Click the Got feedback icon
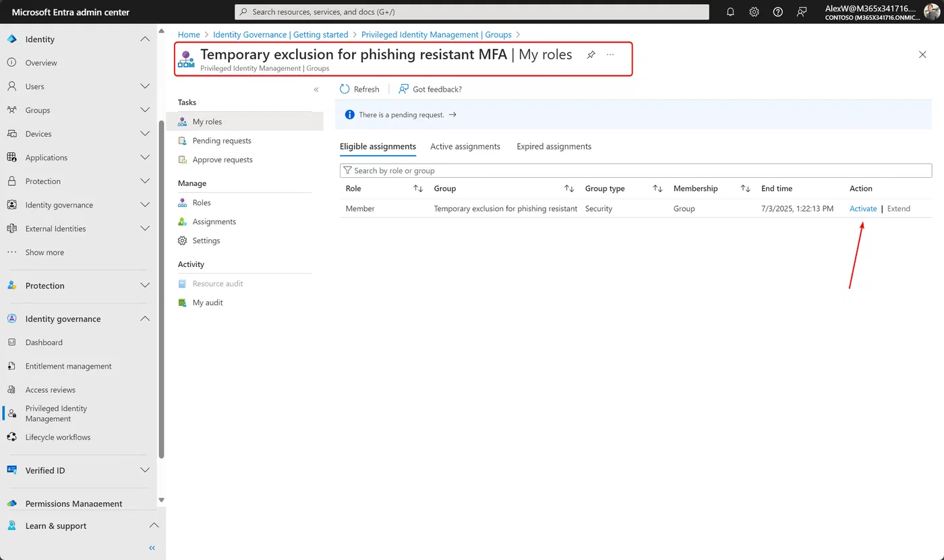The height and width of the screenshot is (560, 944). tap(404, 89)
